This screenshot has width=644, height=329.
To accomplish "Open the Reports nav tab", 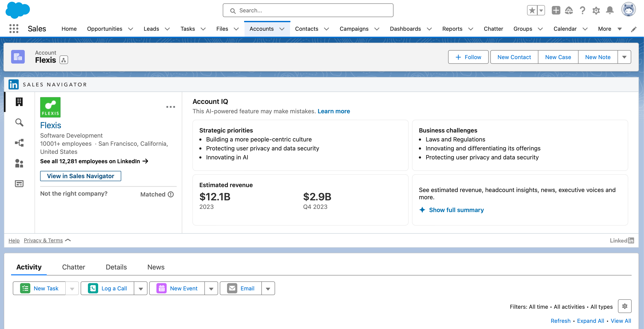I will 452,29.
